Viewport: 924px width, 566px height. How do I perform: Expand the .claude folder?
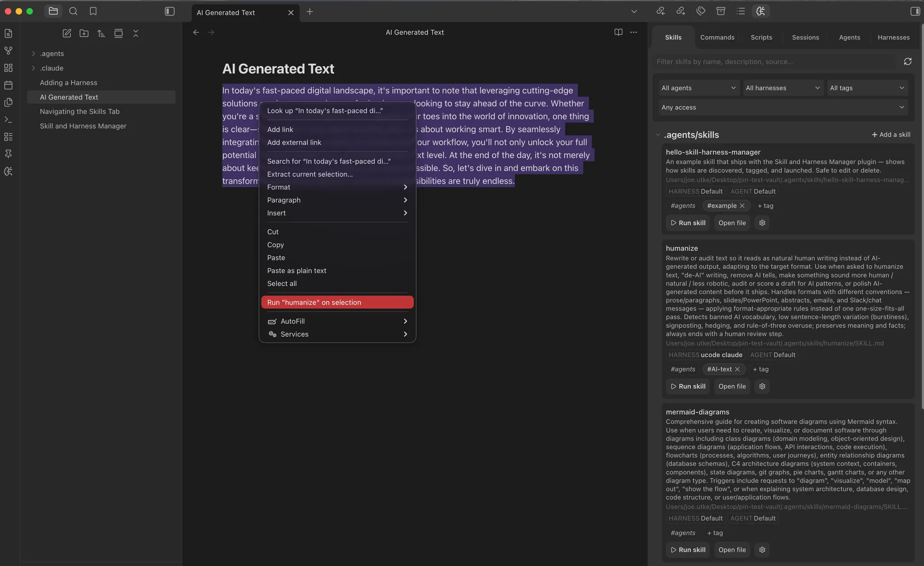click(33, 68)
